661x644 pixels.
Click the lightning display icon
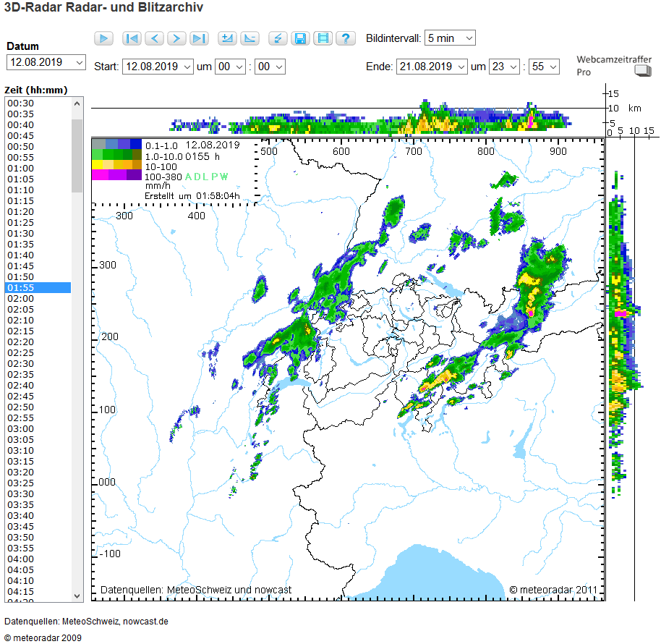point(278,38)
